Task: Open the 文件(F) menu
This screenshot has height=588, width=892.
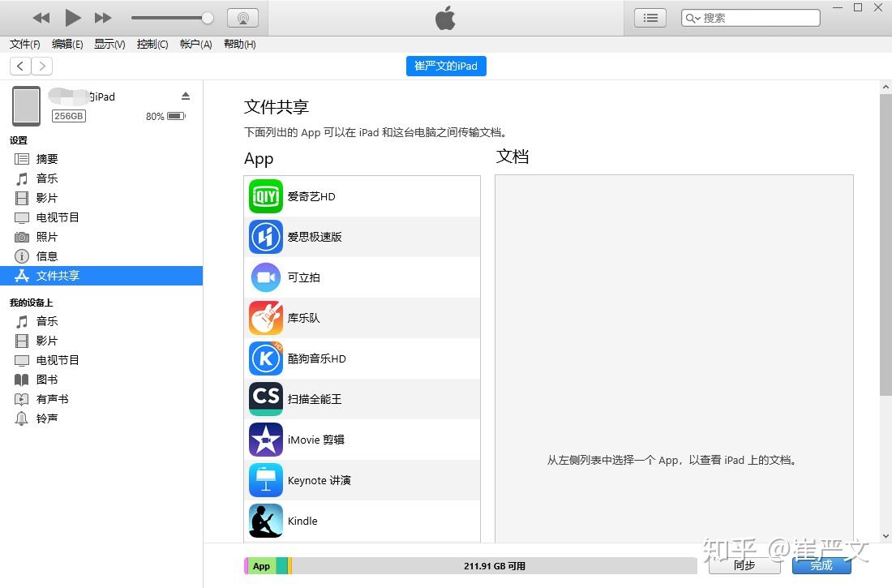Action: (x=25, y=45)
